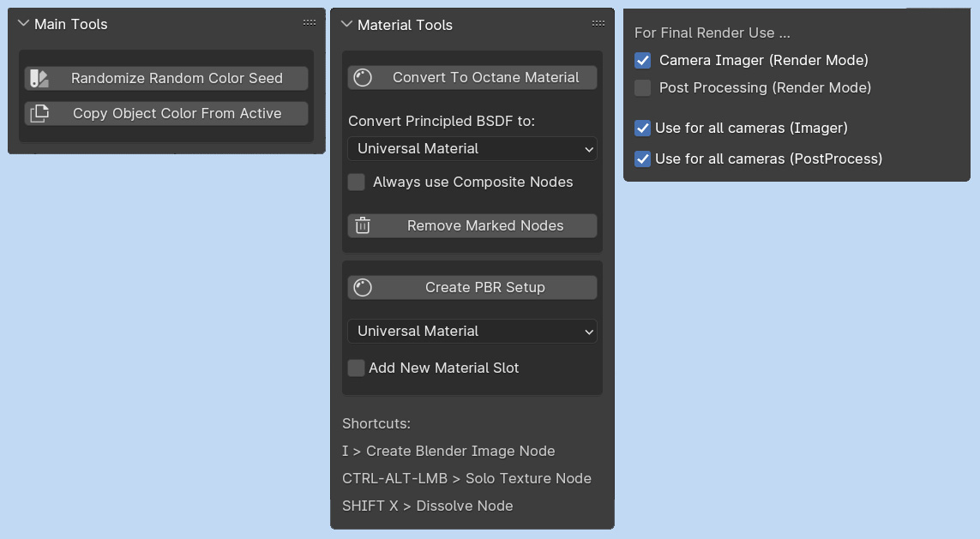The height and width of the screenshot is (539, 980).
Task: Collapse the Main Tools panel
Action: tap(24, 24)
